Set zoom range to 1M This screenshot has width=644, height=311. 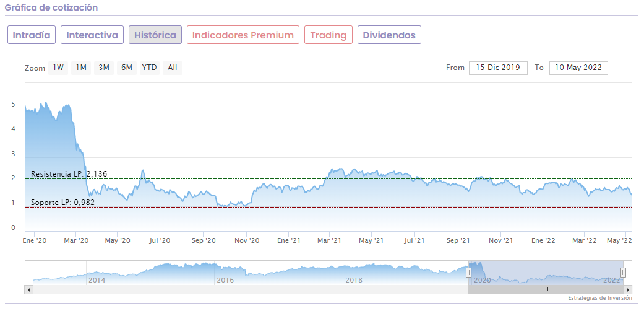[x=81, y=68]
